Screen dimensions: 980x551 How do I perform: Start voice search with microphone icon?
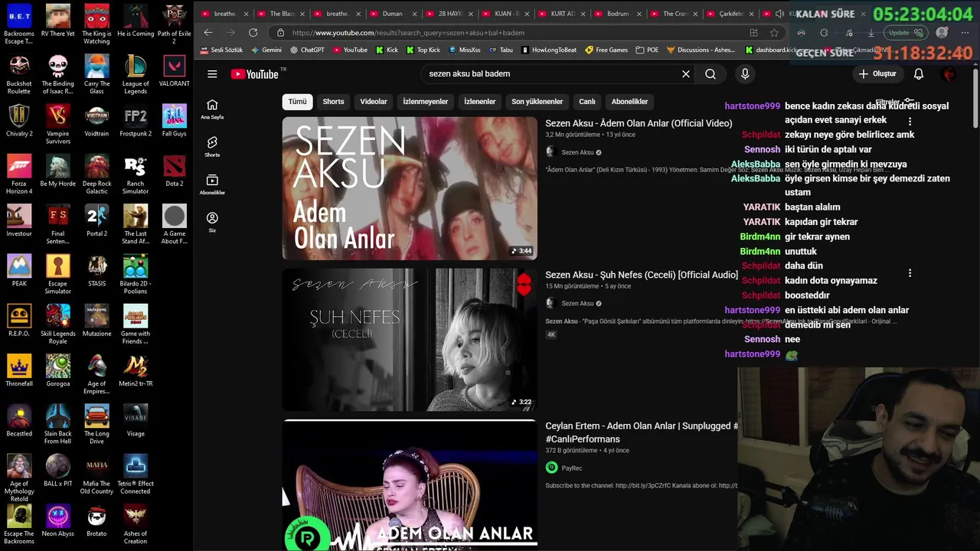pyautogui.click(x=745, y=74)
